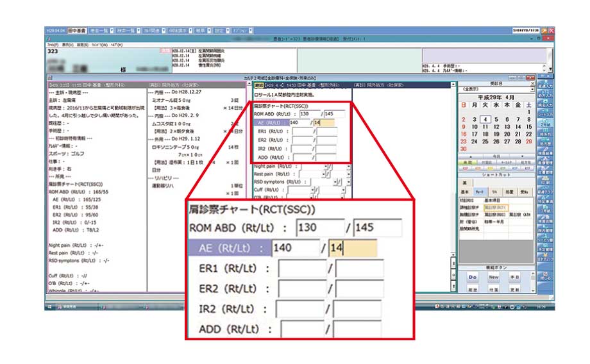Viewport: 590px width, 364px height.
Task: Click the empty ER1 Rt input field
Action: [303, 131]
